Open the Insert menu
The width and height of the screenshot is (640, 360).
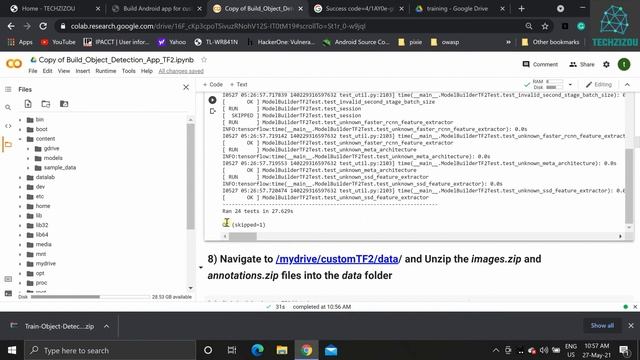(82, 71)
